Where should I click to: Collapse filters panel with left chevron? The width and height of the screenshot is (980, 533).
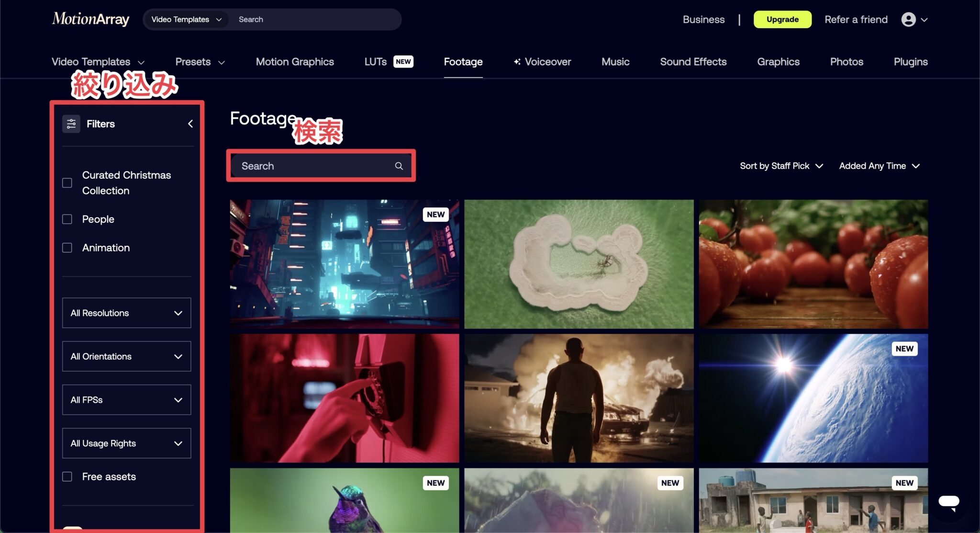click(x=190, y=124)
